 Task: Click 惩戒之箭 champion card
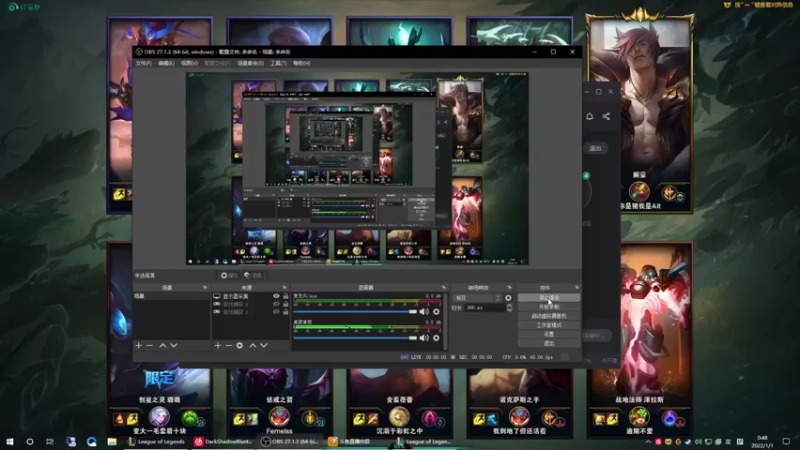pos(280,403)
